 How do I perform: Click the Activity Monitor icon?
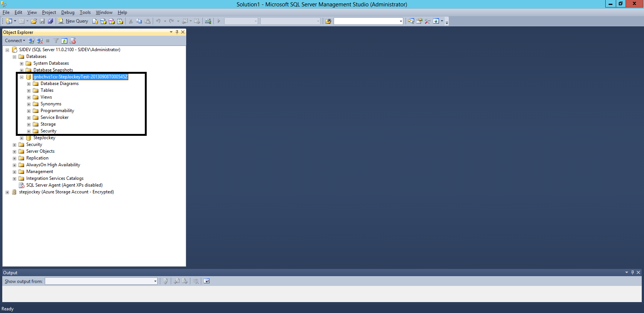(x=208, y=21)
